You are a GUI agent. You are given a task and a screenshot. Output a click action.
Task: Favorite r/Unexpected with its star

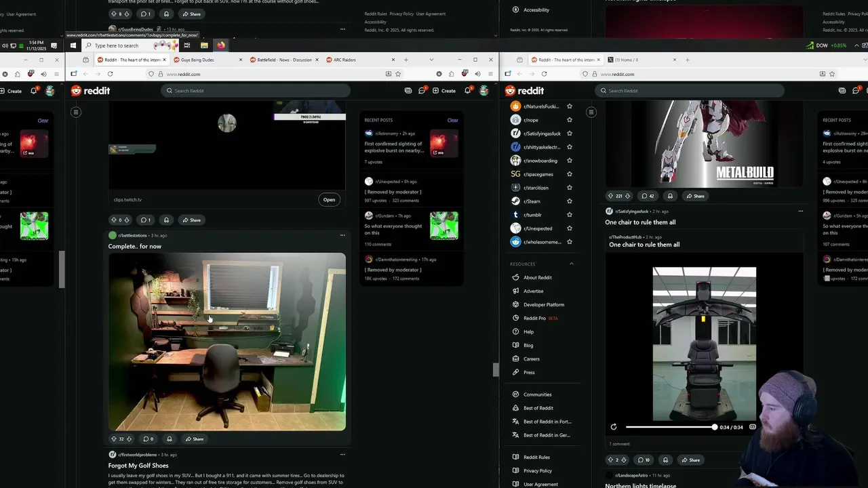(570, 228)
